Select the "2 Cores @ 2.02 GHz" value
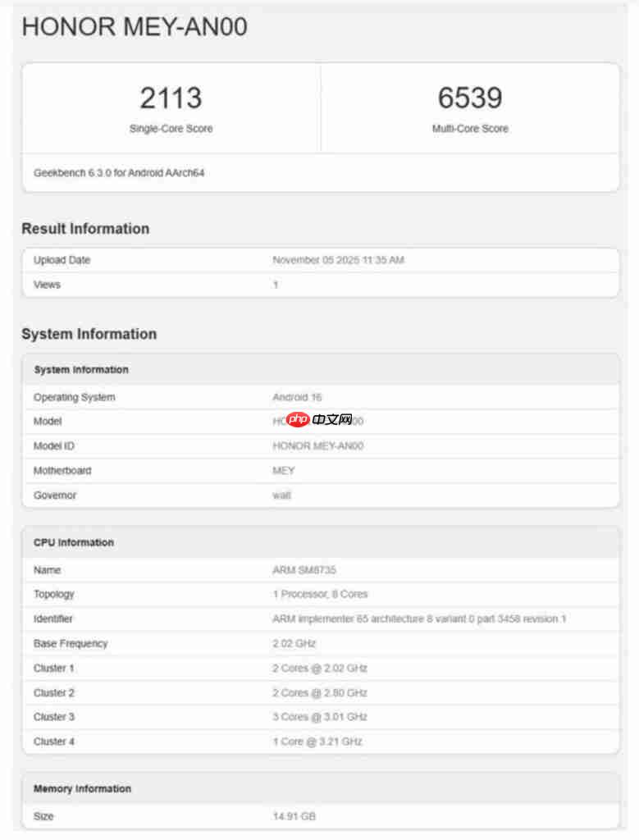Screen dimensions: 639x840 320,669
